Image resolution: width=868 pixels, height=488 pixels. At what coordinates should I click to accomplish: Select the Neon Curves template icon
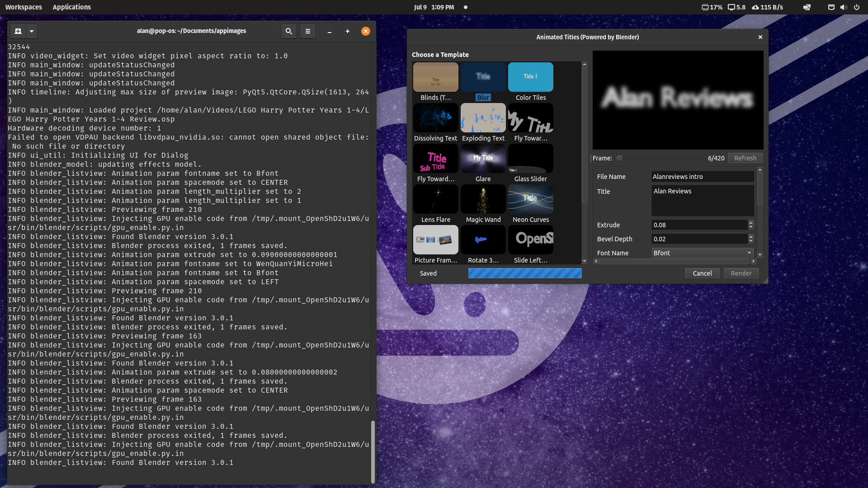[530, 199]
